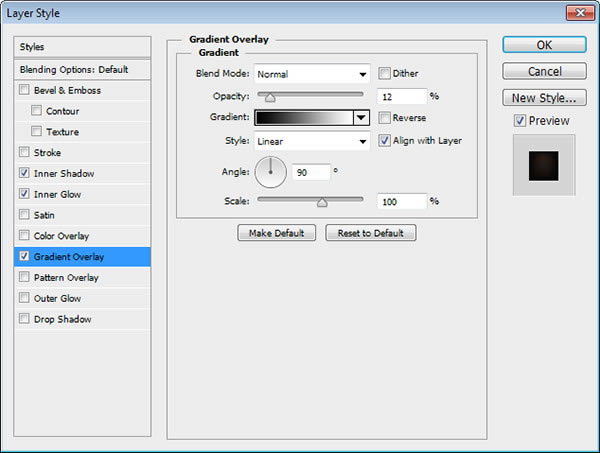The height and width of the screenshot is (453, 600).
Task: Select the Inner Shadow settings row
Action: [82, 173]
